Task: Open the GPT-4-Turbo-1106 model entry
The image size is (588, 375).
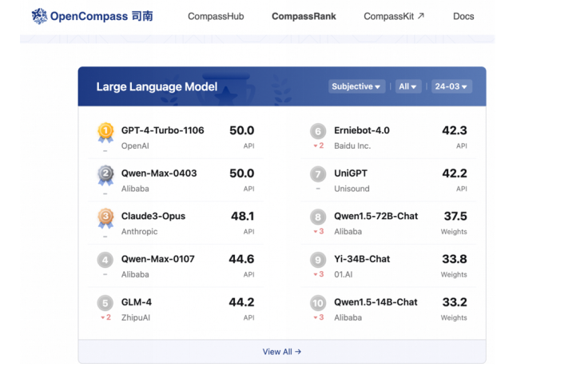Action: pos(162,130)
